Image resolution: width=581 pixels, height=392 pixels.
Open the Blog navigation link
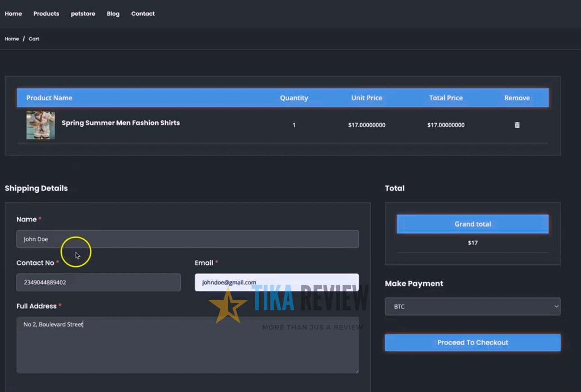113,14
